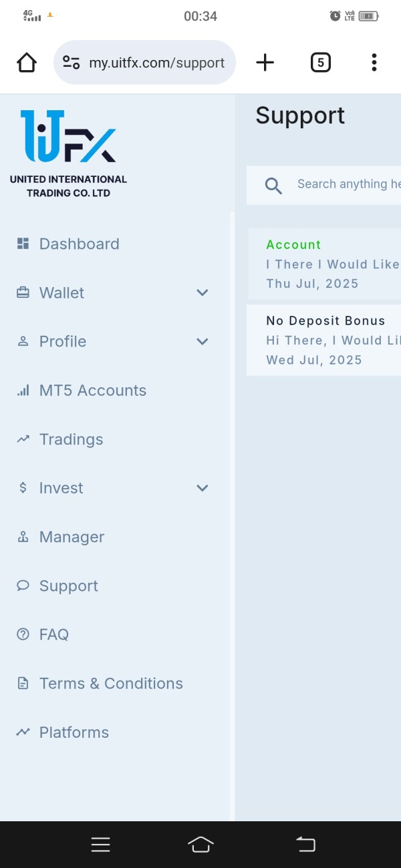This screenshot has height=868, width=401.
Task: Click the Invest dollar sign icon
Action: click(23, 488)
